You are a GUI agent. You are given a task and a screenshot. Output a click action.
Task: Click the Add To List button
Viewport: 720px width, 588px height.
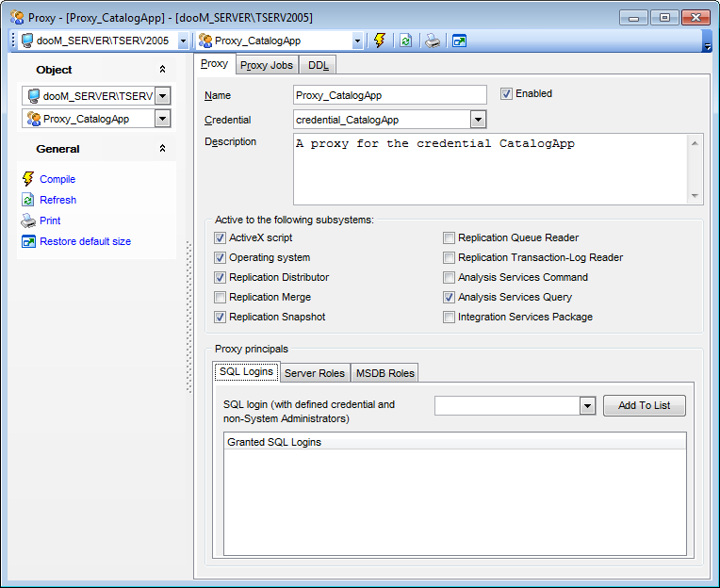tap(645, 406)
